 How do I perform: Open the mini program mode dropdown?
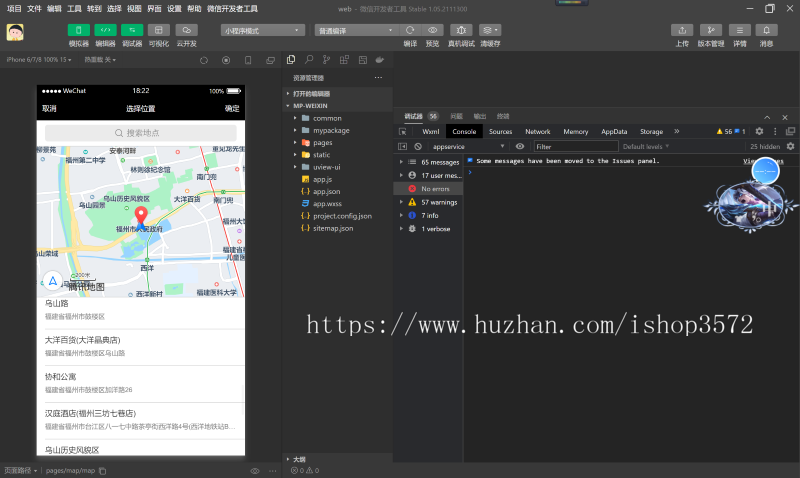pyautogui.click(x=263, y=31)
